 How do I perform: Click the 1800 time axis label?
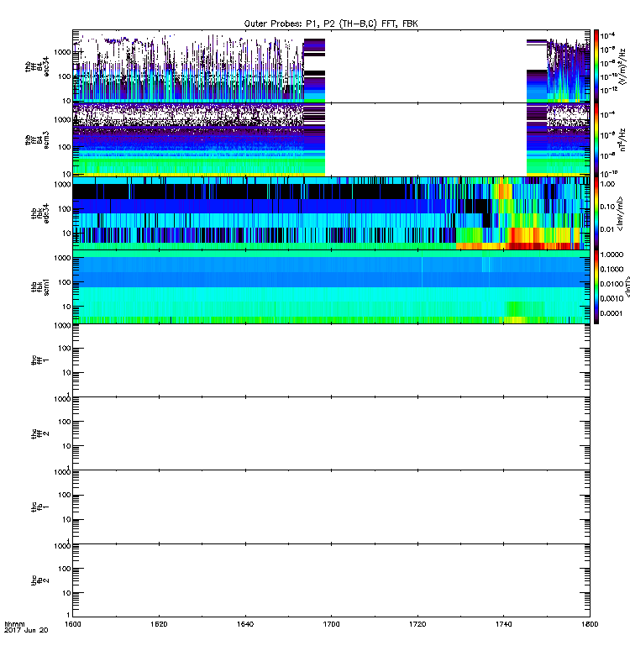[x=591, y=624]
